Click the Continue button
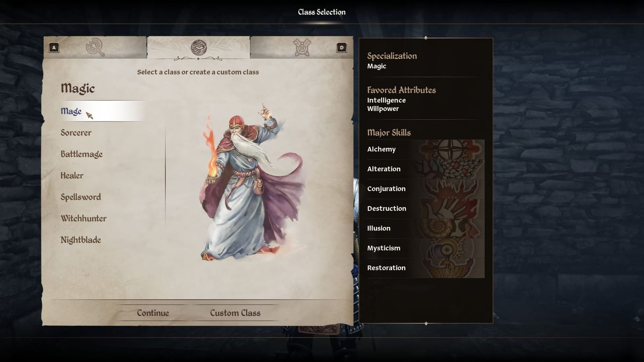 click(x=153, y=313)
